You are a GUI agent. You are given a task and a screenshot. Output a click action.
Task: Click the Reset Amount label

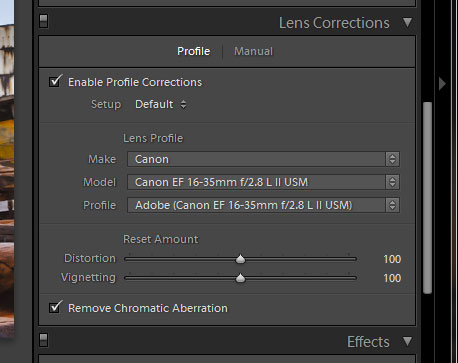coord(161,239)
